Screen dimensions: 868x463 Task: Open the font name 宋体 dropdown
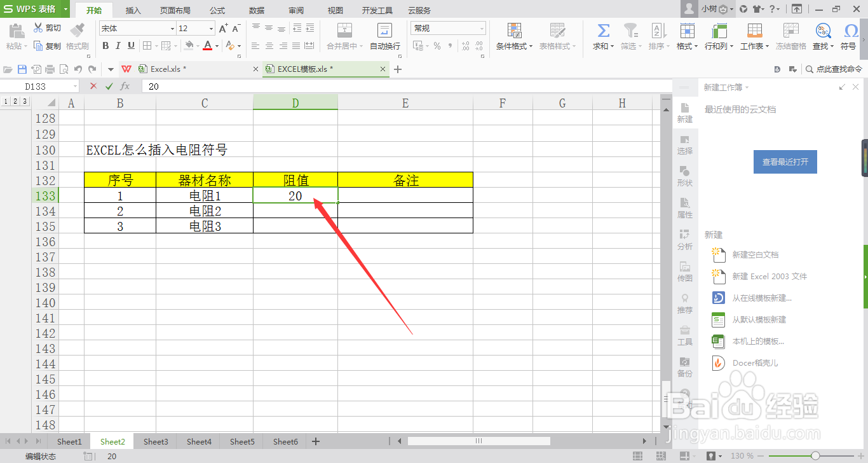pyautogui.click(x=172, y=29)
